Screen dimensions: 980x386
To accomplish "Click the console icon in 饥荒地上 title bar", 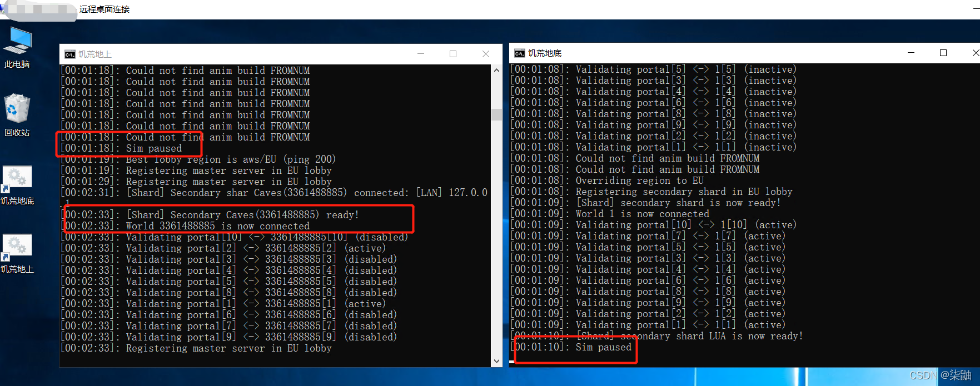I will click(70, 54).
